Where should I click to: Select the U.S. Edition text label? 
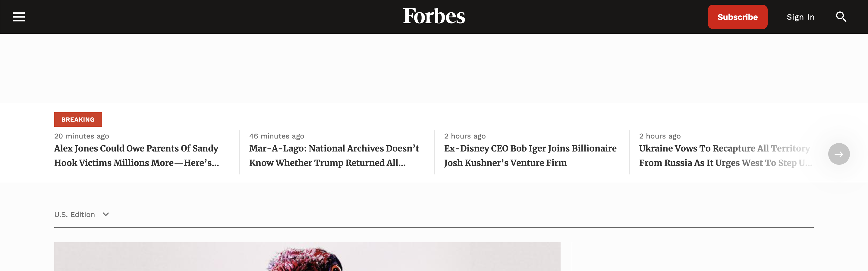(x=74, y=214)
